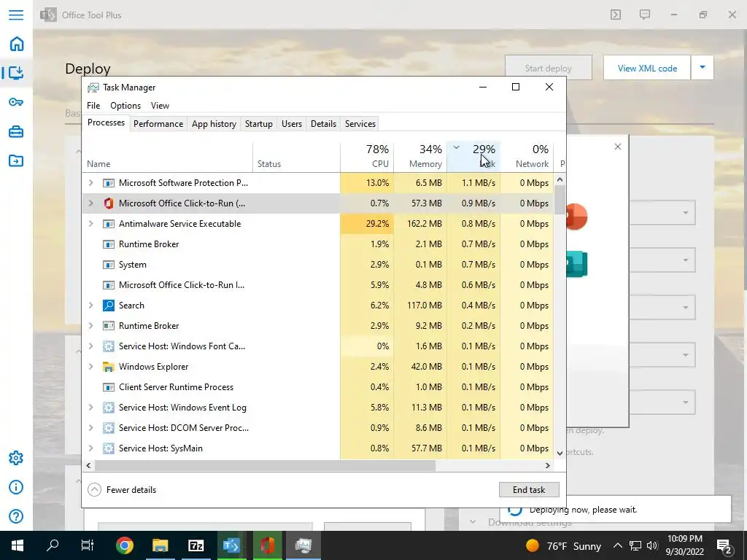Open the Toolbox briefcase icon in sidebar
Screen dimensions: 747x560
pos(16,131)
